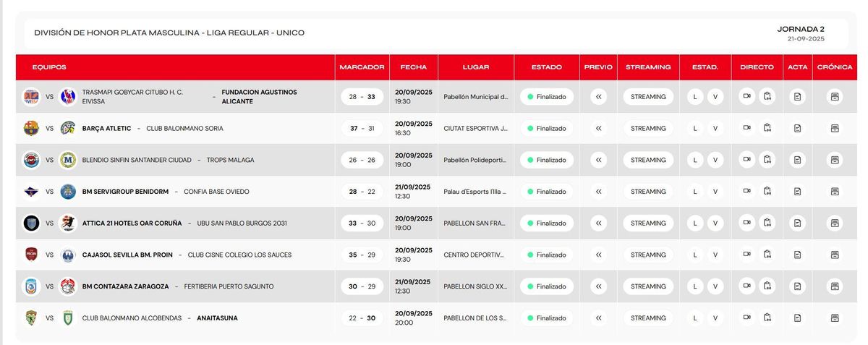Click team name UBU SAN PABLO BURGOS 2031
Image resolution: width=868 pixels, height=345 pixels.
[242, 223]
